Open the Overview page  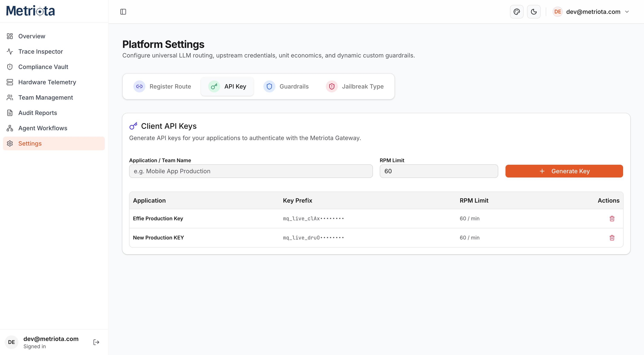(x=54, y=36)
